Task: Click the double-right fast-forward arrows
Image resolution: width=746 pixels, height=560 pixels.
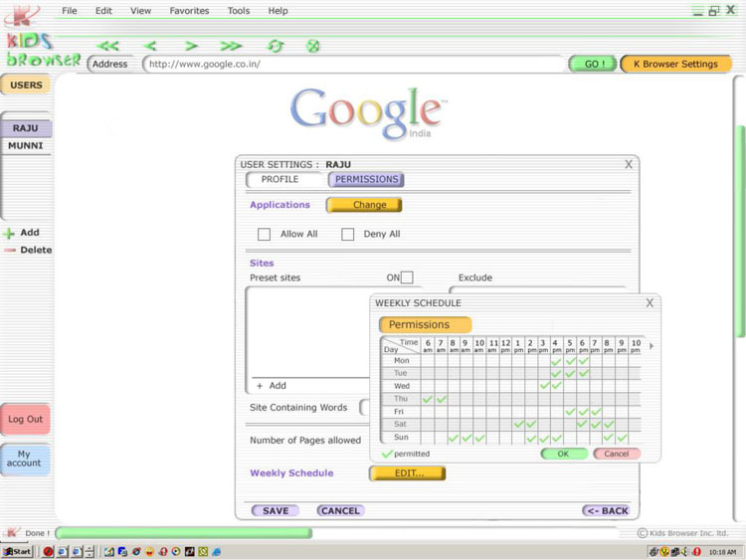Action: pos(231,46)
